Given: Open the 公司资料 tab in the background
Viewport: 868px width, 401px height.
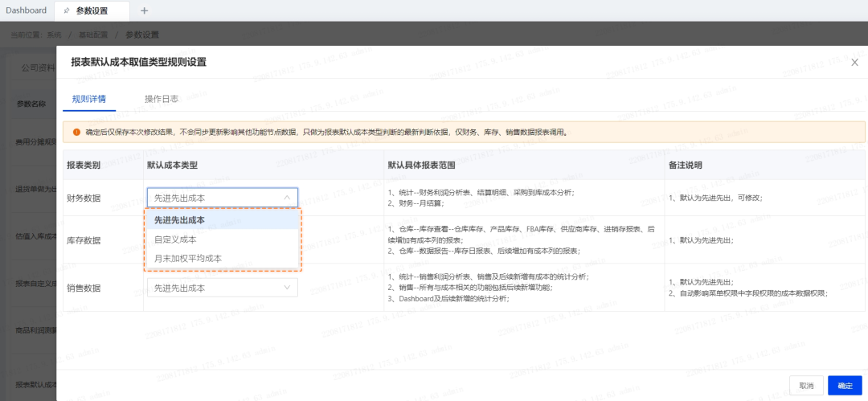Looking at the screenshot, I should pyautogui.click(x=38, y=68).
